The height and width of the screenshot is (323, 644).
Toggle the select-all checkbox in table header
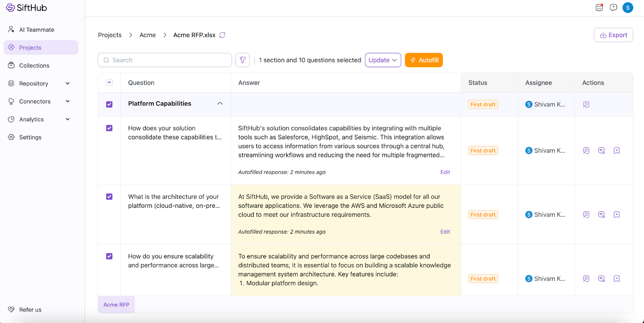[109, 83]
